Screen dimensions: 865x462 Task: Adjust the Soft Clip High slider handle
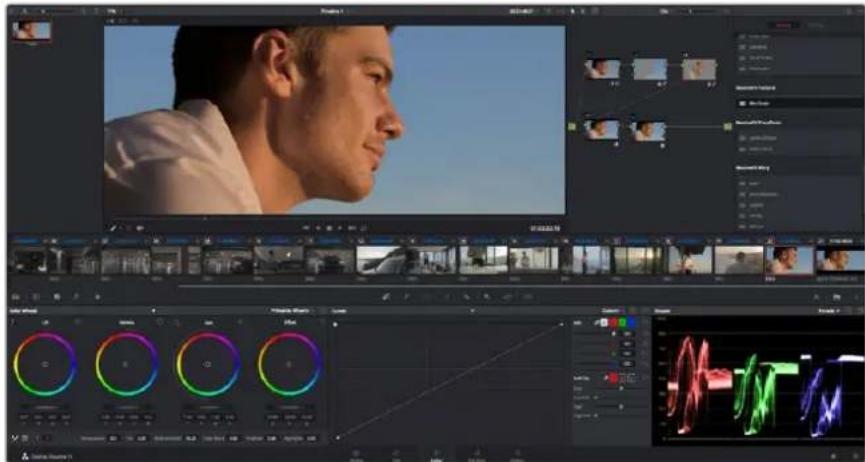pyautogui.click(x=622, y=406)
